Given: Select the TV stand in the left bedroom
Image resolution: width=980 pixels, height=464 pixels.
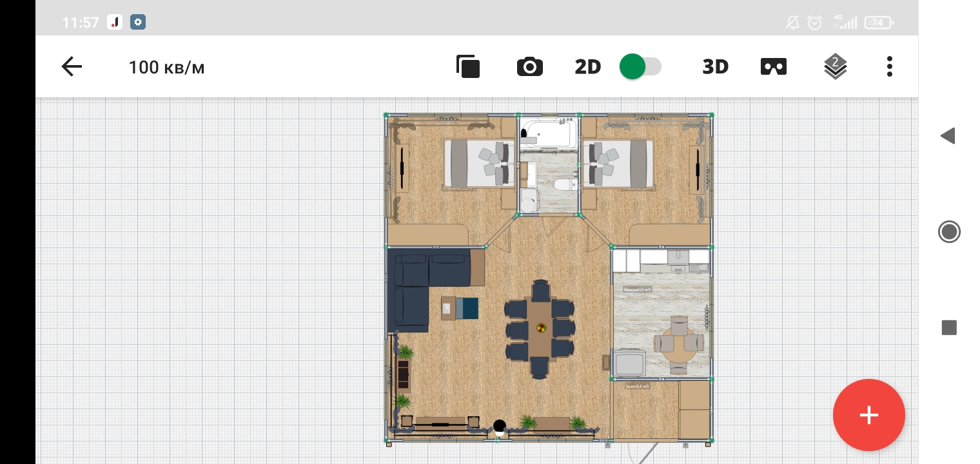Looking at the screenshot, I should tap(402, 169).
